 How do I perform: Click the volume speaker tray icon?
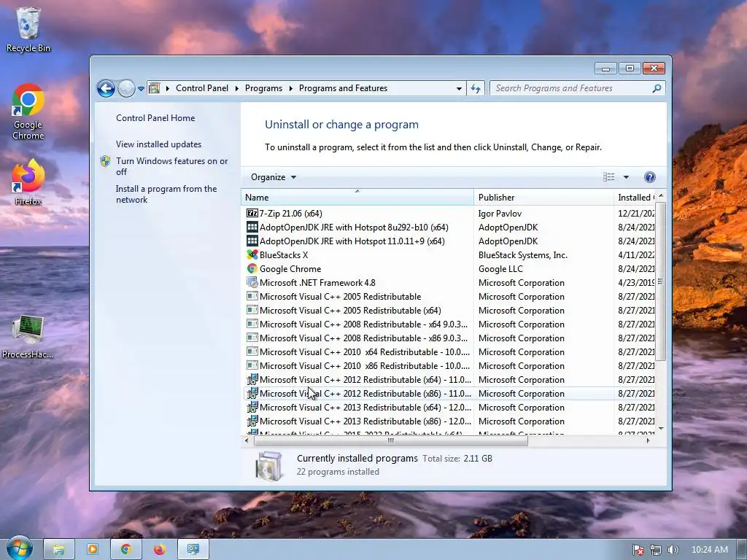(673, 550)
